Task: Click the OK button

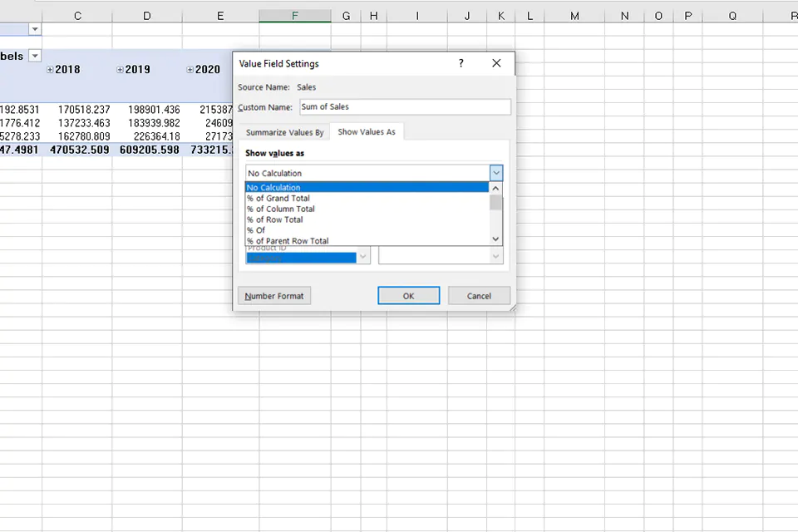Action: tap(408, 295)
